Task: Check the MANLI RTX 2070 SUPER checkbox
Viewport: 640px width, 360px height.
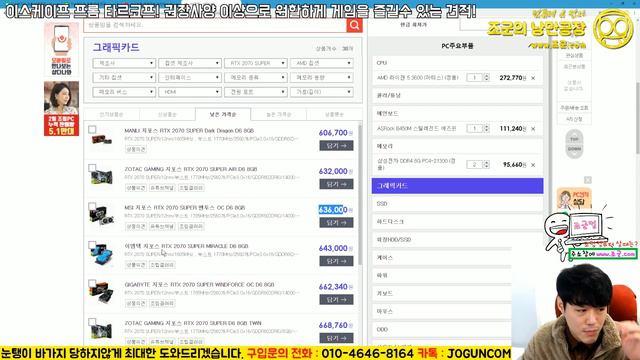Action: (92, 130)
